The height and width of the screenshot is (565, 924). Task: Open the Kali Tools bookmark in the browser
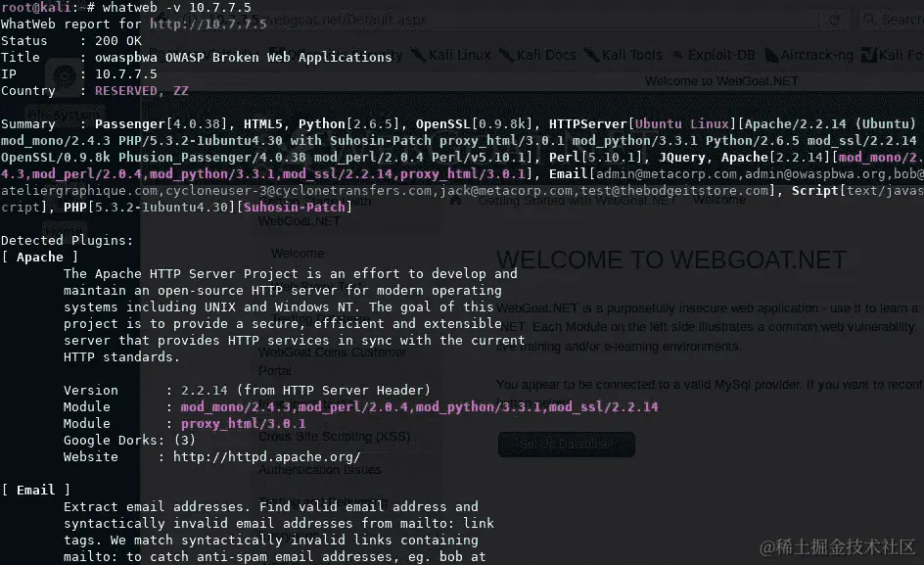coord(623,55)
